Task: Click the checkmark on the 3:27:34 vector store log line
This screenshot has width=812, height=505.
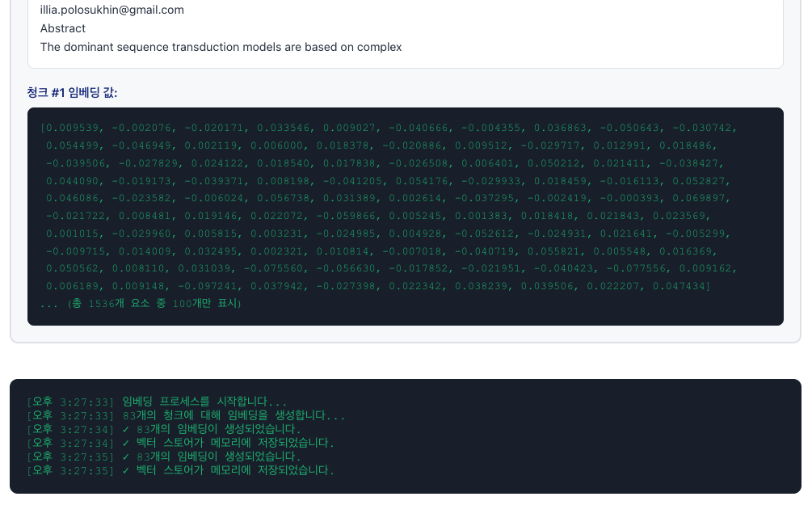Action: 126,443
